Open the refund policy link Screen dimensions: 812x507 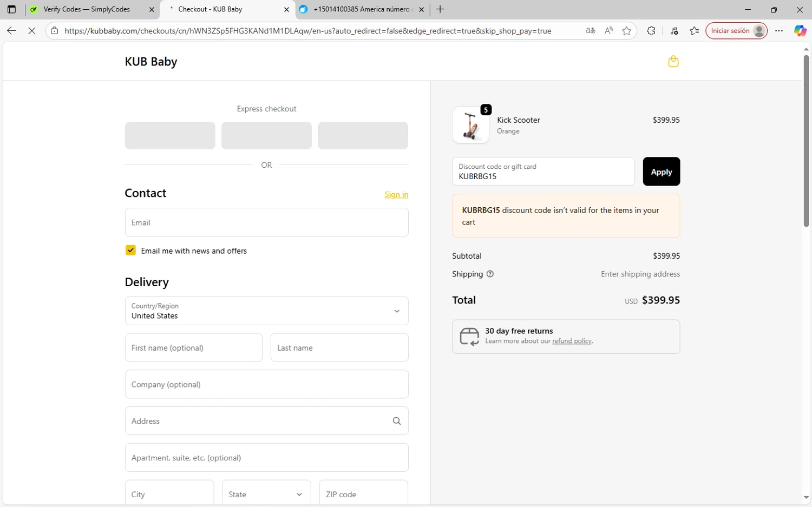(x=572, y=341)
